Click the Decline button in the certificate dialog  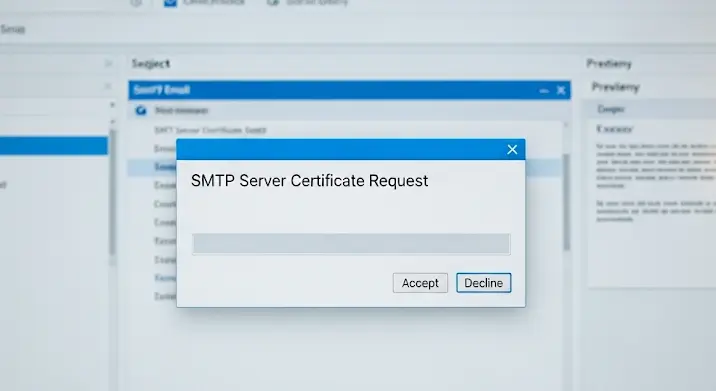coord(484,283)
